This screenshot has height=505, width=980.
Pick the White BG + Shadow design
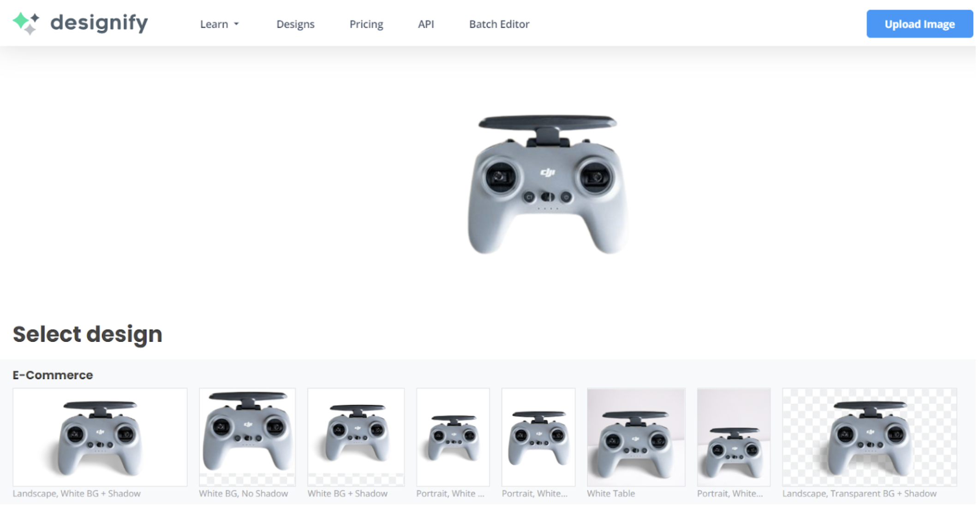point(356,437)
